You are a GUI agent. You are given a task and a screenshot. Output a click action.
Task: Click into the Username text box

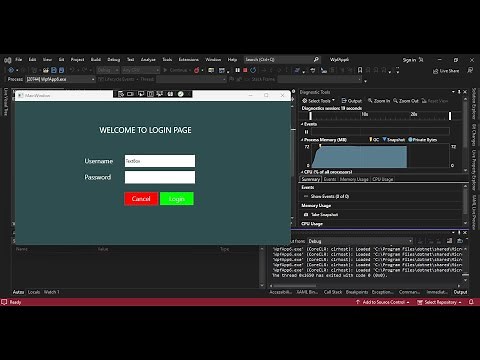click(x=160, y=161)
